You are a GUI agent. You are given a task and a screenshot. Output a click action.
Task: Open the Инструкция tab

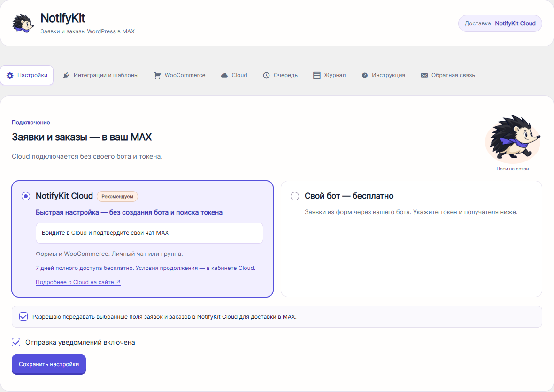[384, 75]
